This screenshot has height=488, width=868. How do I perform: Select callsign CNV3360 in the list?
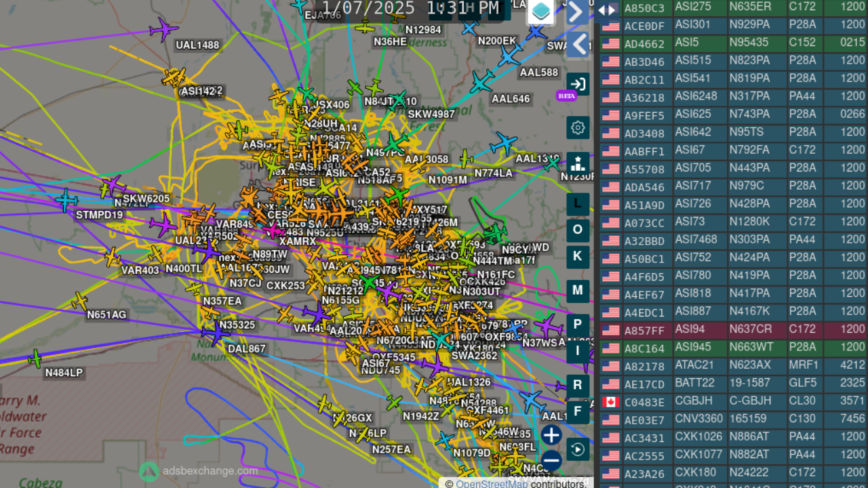click(x=698, y=418)
